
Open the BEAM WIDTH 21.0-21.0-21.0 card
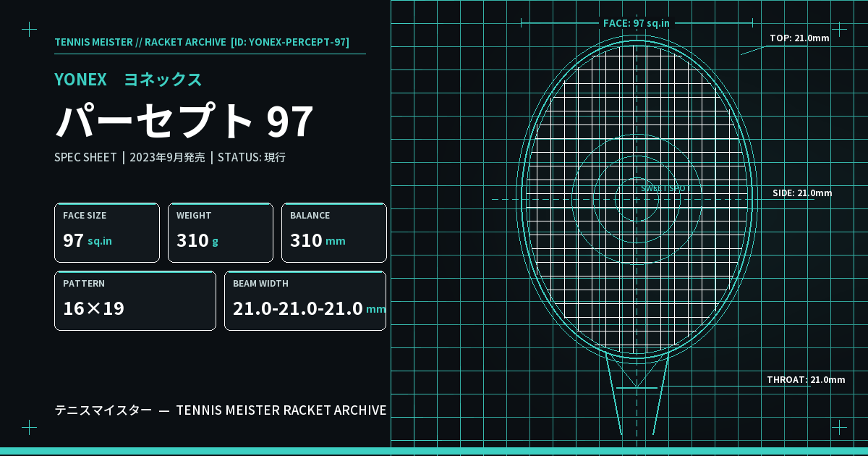pos(305,300)
